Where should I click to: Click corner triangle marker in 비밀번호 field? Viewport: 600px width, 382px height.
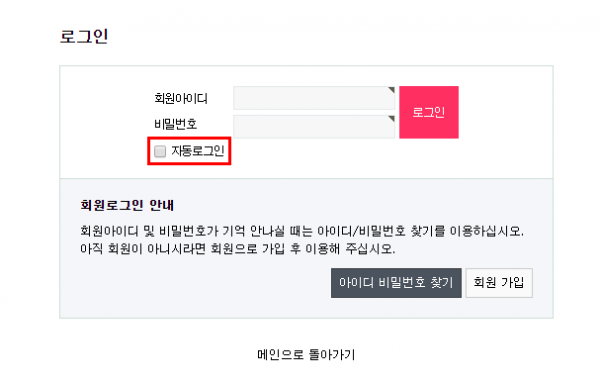(391, 119)
